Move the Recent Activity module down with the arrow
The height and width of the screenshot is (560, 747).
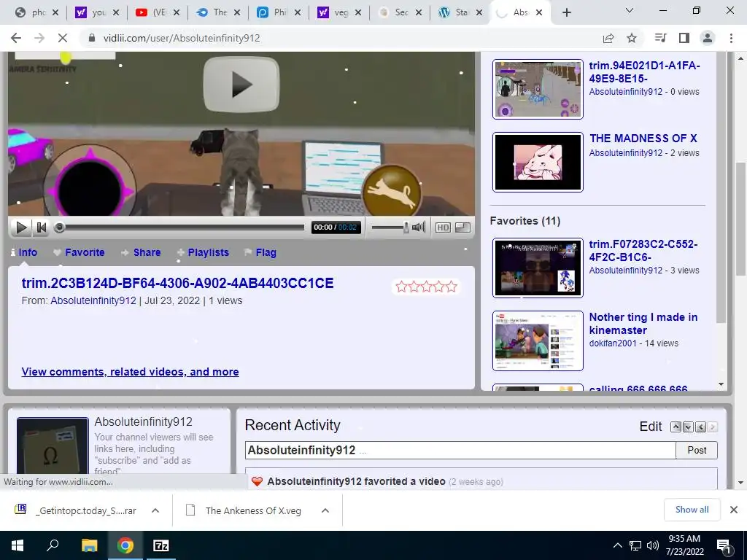(688, 427)
